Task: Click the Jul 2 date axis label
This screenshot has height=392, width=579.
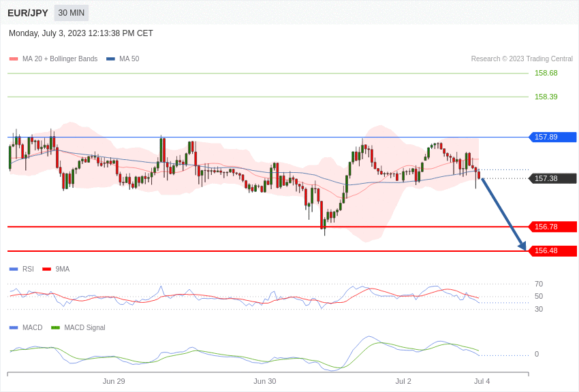Action: (403, 381)
